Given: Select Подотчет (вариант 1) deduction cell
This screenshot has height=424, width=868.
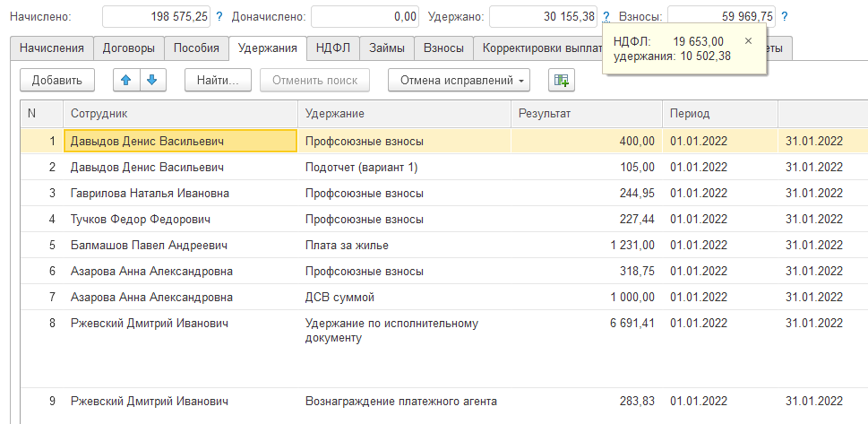Looking at the screenshot, I should [404, 168].
